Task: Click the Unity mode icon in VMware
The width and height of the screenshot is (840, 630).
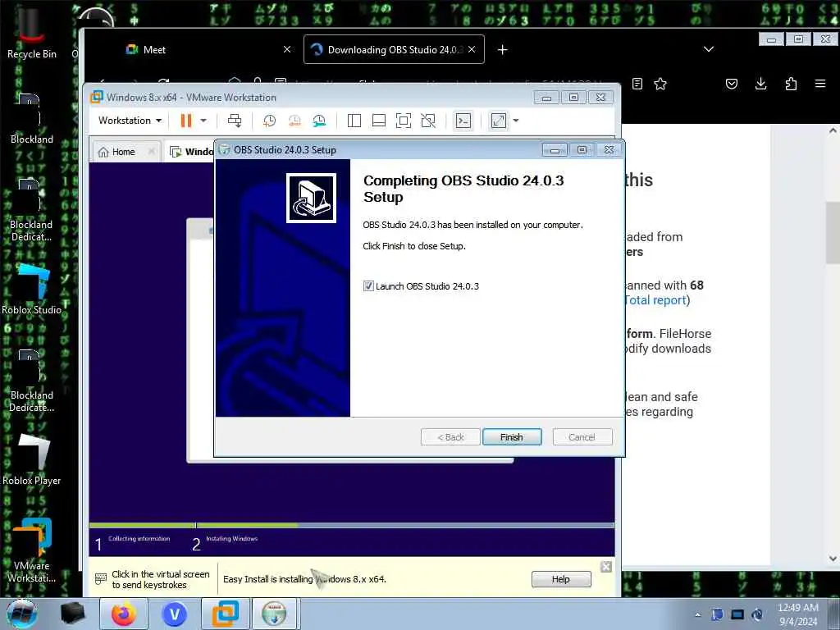Action: (428, 121)
